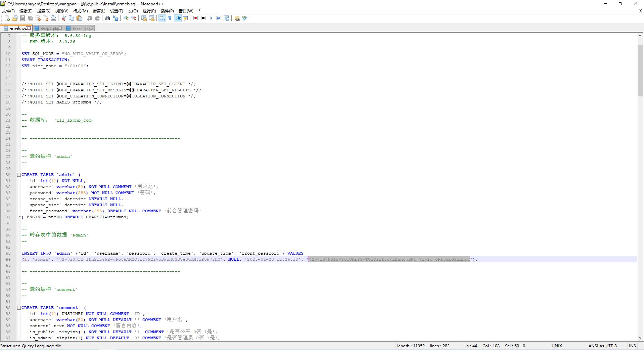Click the New file toolbar icon

(7, 18)
